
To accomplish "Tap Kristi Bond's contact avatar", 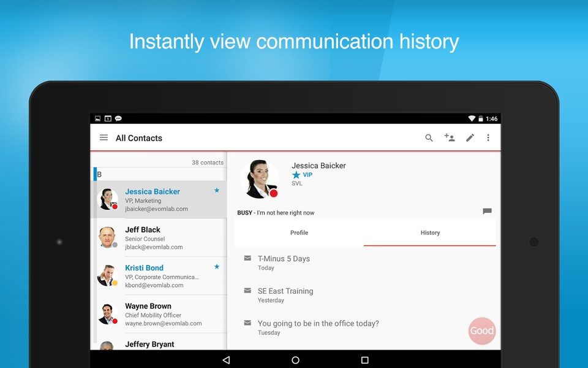I will (x=108, y=275).
